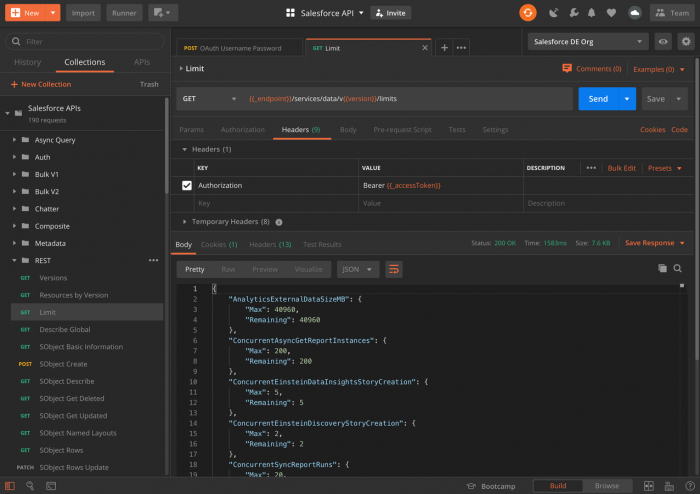Click the Runner button
Viewport: 700px width, 494px height.
click(x=124, y=13)
